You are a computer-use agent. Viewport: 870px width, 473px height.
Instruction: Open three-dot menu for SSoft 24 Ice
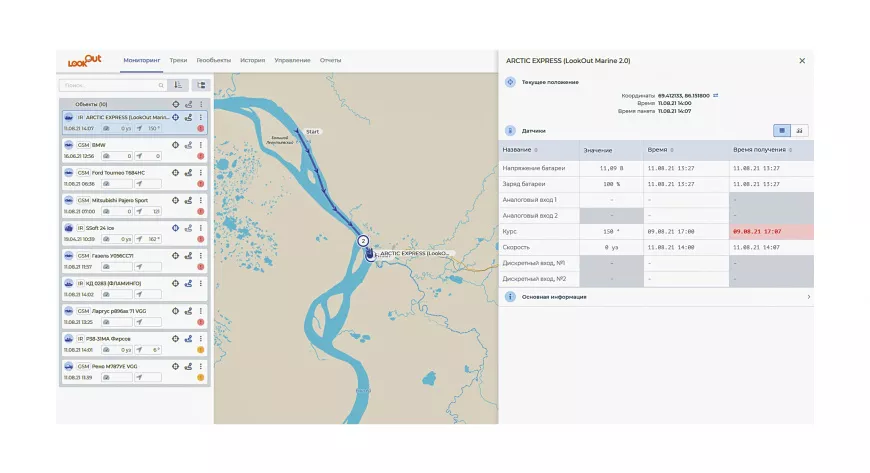click(201, 228)
